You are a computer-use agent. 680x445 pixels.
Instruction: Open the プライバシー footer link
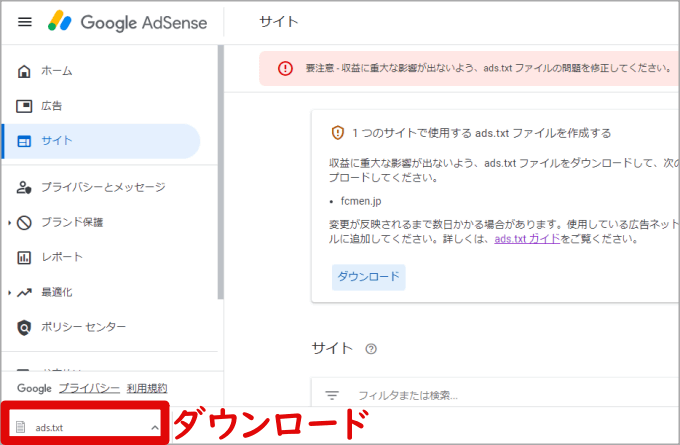pyautogui.click(x=89, y=388)
